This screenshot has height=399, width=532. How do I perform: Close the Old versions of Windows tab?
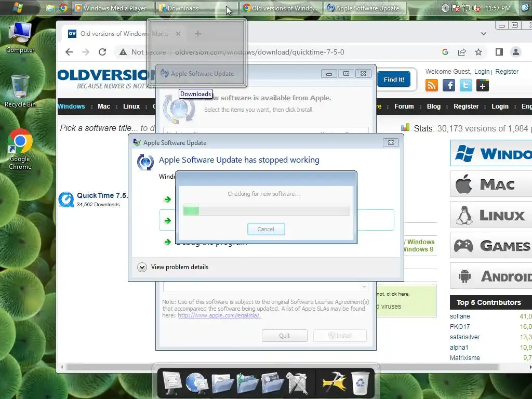179,34
